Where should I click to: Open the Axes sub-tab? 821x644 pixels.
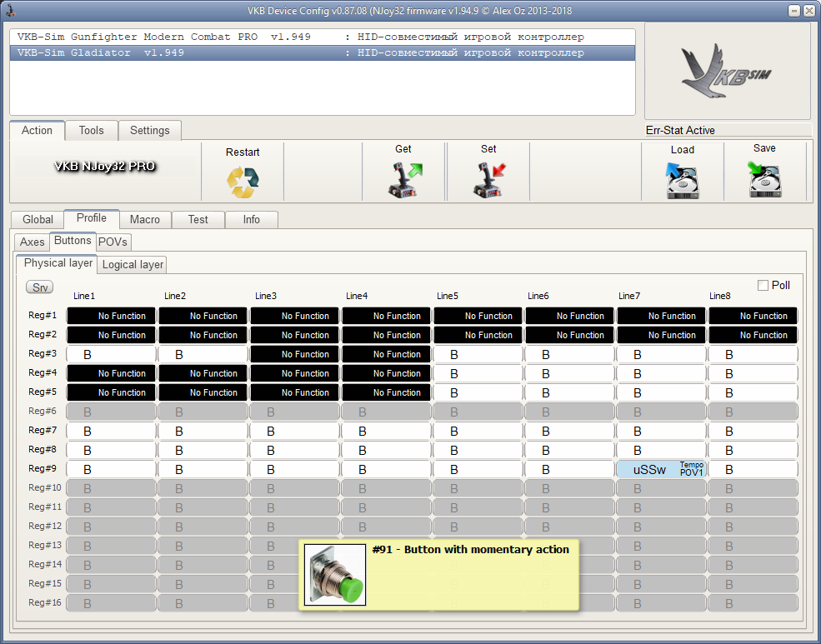click(32, 242)
